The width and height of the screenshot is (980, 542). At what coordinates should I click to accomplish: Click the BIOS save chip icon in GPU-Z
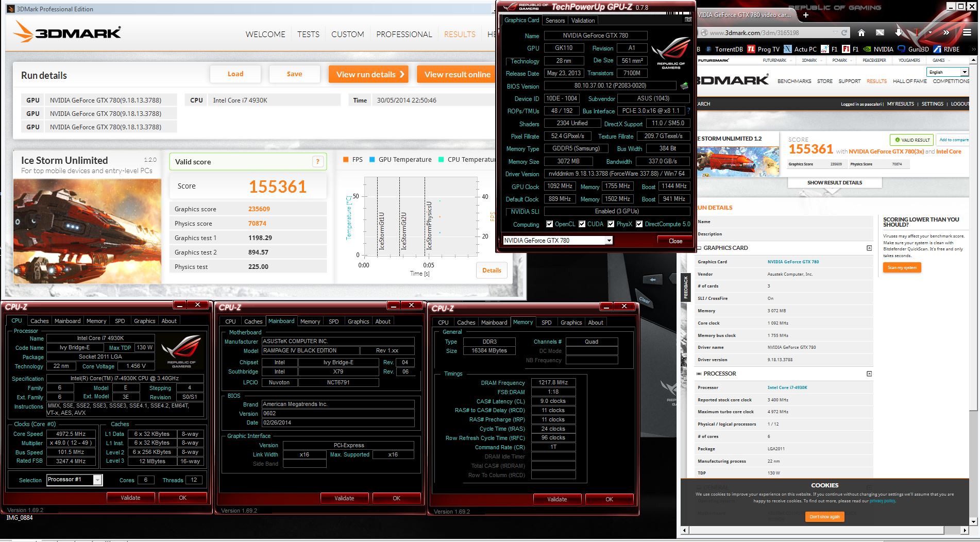(x=684, y=86)
